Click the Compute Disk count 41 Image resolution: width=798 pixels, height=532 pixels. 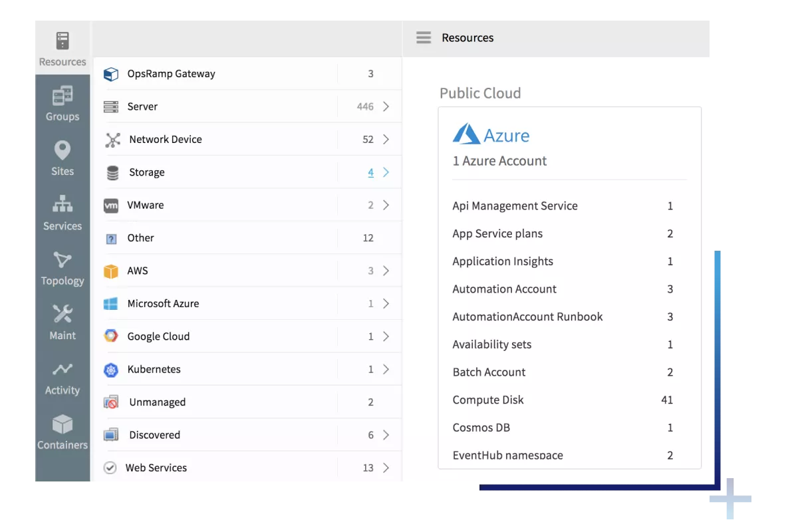(x=667, y=400)
